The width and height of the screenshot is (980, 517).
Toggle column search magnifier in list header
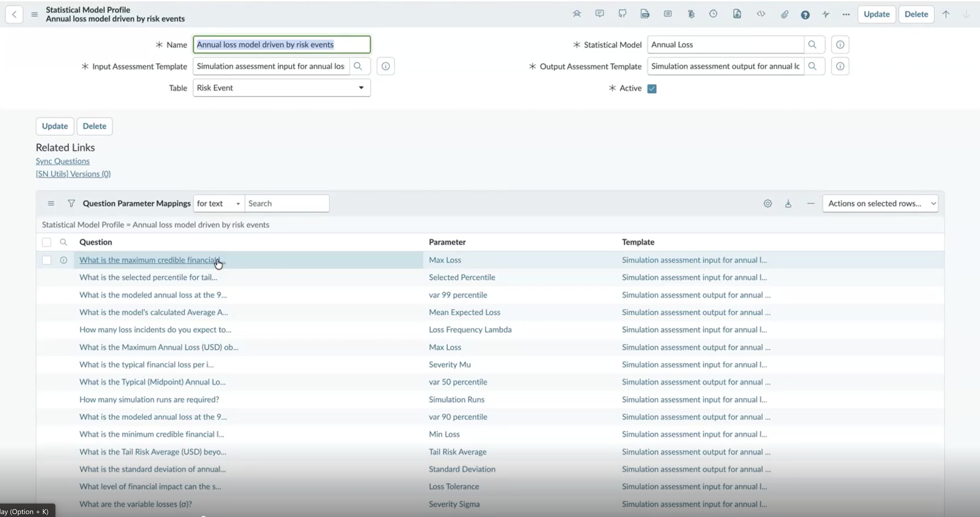pos(64,242)
